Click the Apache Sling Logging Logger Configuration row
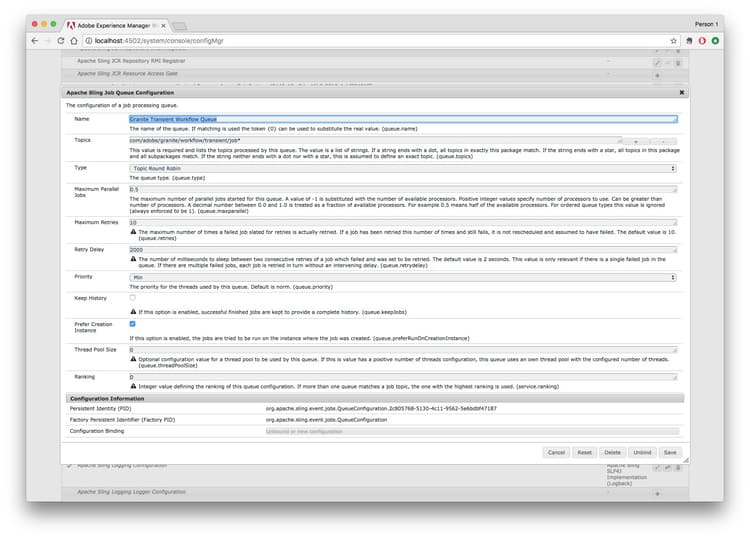 [375, 492]
